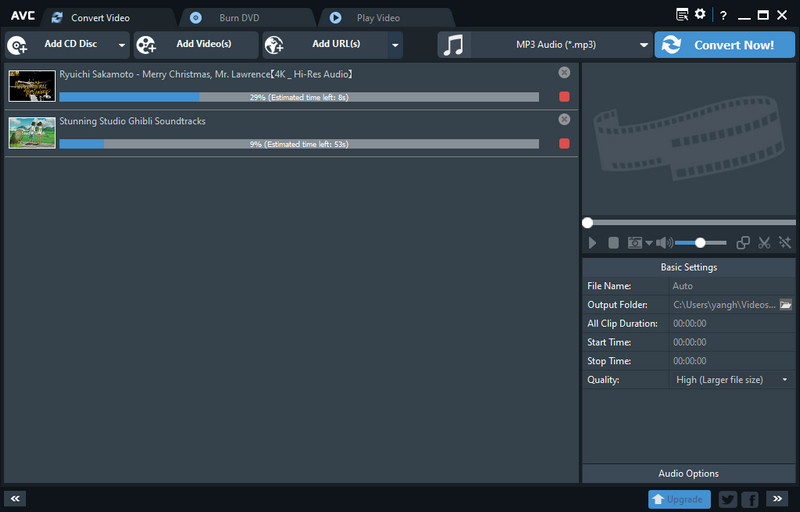Mute audio with the speaker icon
This screenshot has height=512, width=800.
(664, 243)
